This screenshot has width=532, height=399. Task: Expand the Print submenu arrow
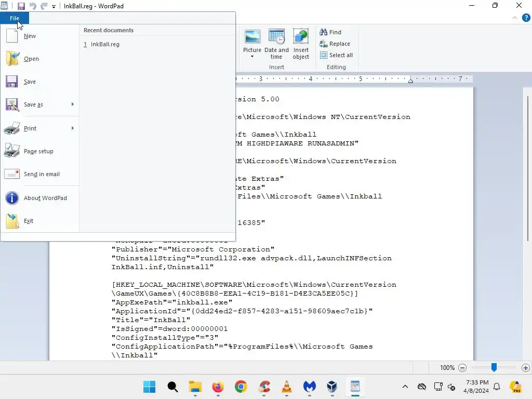pos(73,128)
